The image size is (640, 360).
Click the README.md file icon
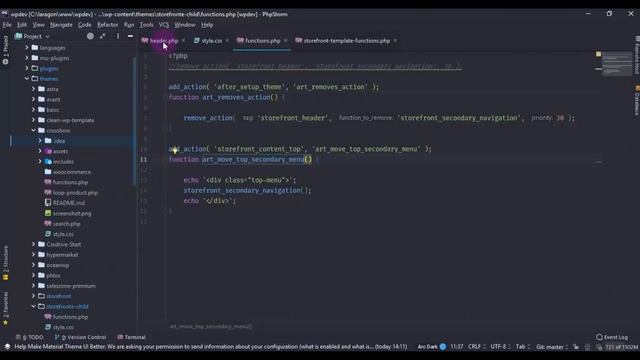48,203
